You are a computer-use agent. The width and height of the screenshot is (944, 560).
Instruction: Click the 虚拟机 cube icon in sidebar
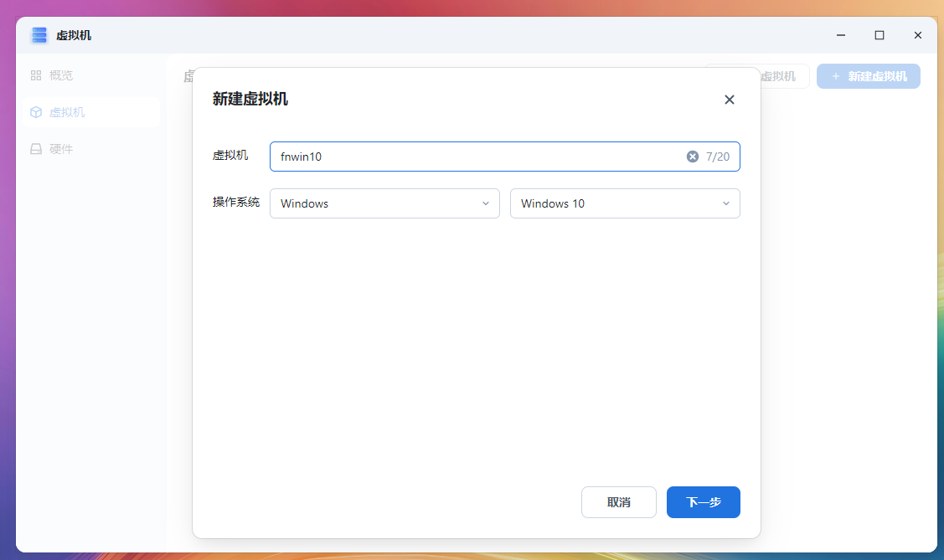pyautogui.click(x=36, y=112)
